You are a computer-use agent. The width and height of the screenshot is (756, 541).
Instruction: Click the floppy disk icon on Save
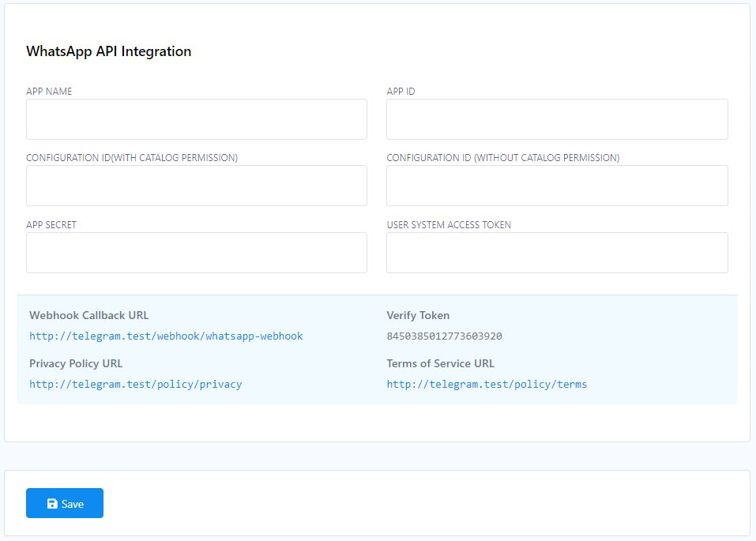pos(52,503)
